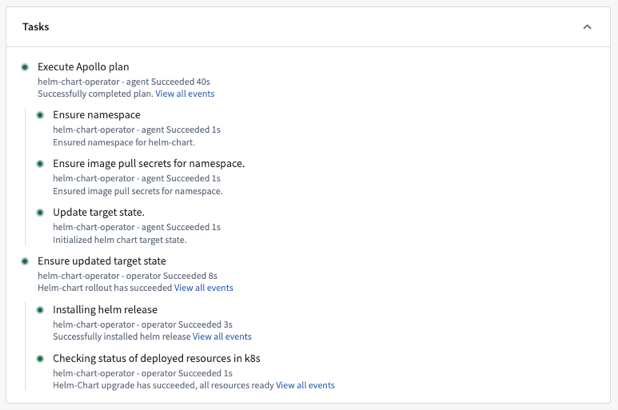
Task: Select the Update target state task title
Action: click(98, 212)
